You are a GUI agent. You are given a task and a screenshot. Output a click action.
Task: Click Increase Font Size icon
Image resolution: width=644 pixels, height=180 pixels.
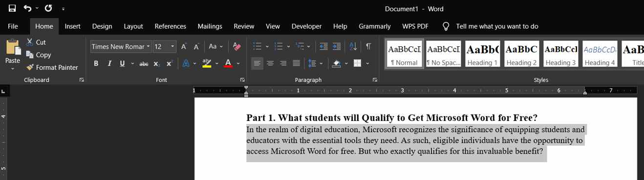tap(184, 47)
